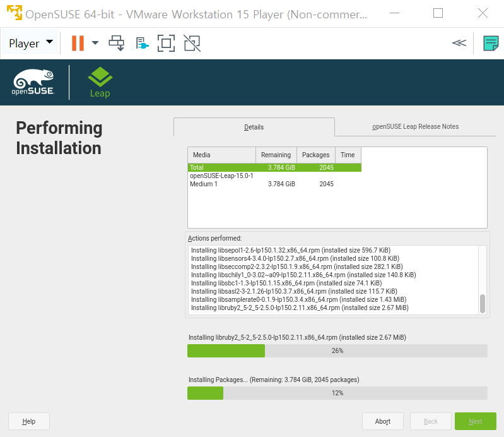Sort by the Media column header
Image resolution: width=504 pixels, height=437 pixels.
(x=222, y=155)
